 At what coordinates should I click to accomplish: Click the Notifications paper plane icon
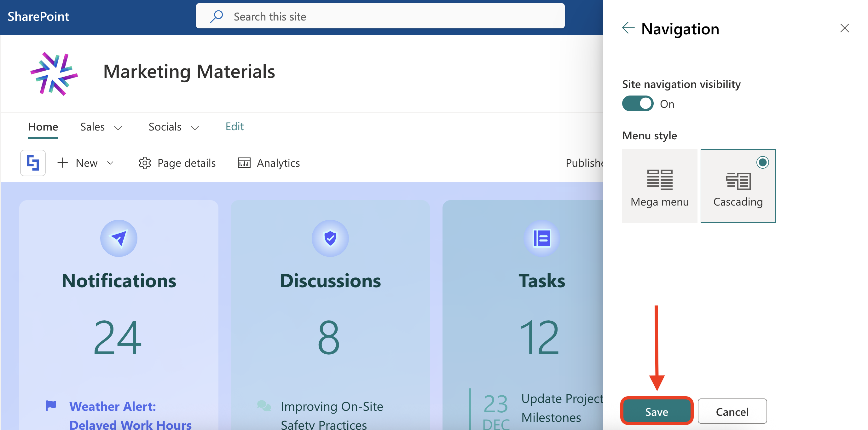(119, 238)
